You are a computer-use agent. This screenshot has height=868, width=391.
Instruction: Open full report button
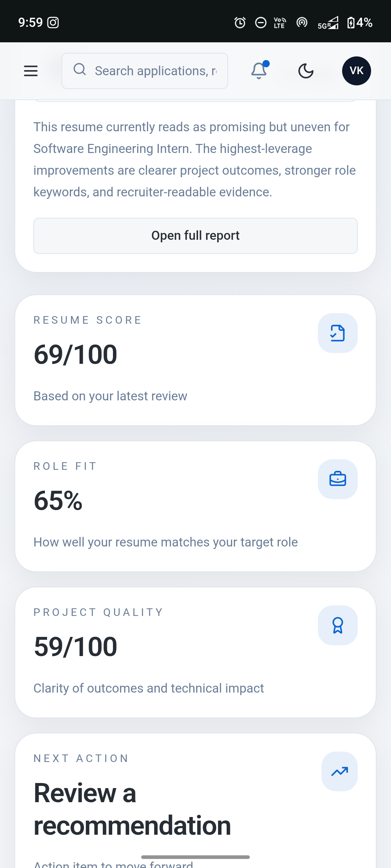point(195,236)
